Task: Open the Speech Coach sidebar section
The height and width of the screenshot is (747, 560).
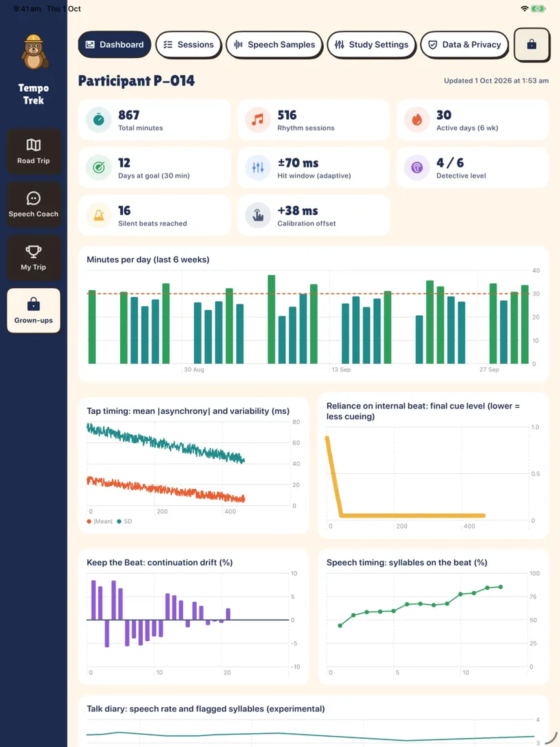Action: [x=34, y=204]
